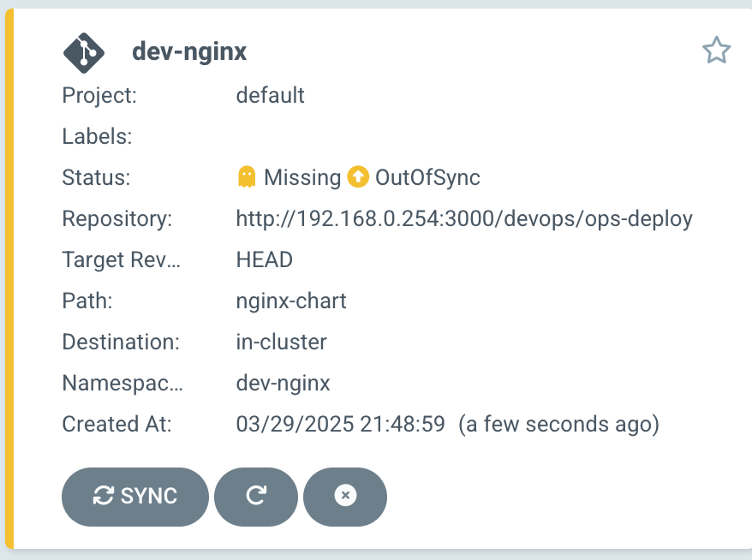The height and width of the screenshot is (560, 752).
Task: Click the dev-nginx namespace value
Action: point(283,384)
